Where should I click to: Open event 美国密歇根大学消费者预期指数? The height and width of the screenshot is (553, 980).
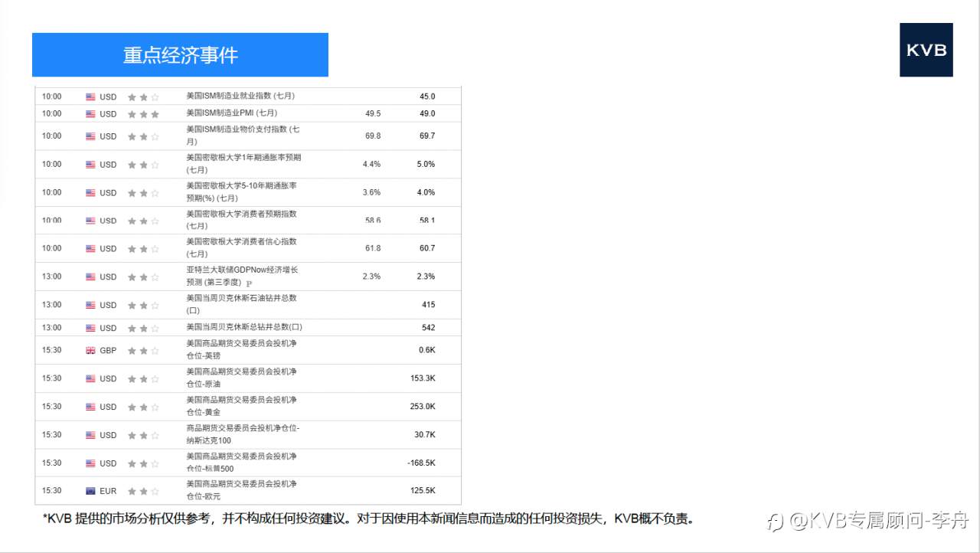pos(241,220)
